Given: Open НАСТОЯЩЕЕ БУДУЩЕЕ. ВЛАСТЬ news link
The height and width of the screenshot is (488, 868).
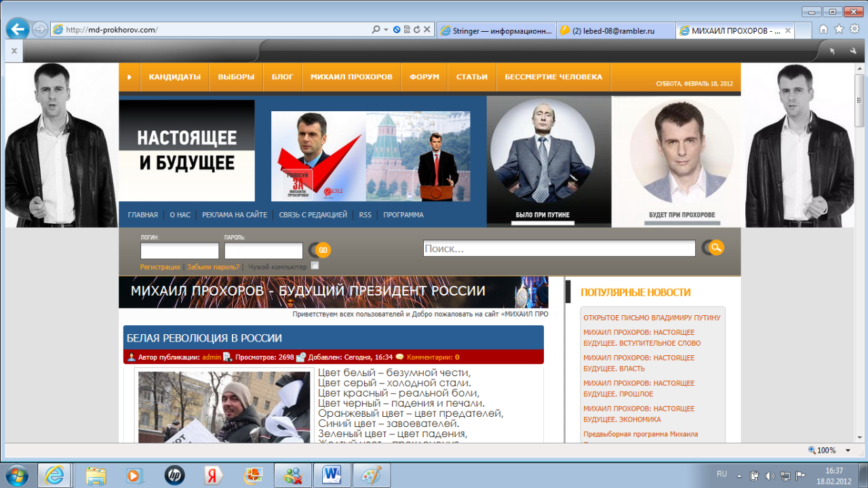Looking at the screenshot, I should (x=639, y=363).
